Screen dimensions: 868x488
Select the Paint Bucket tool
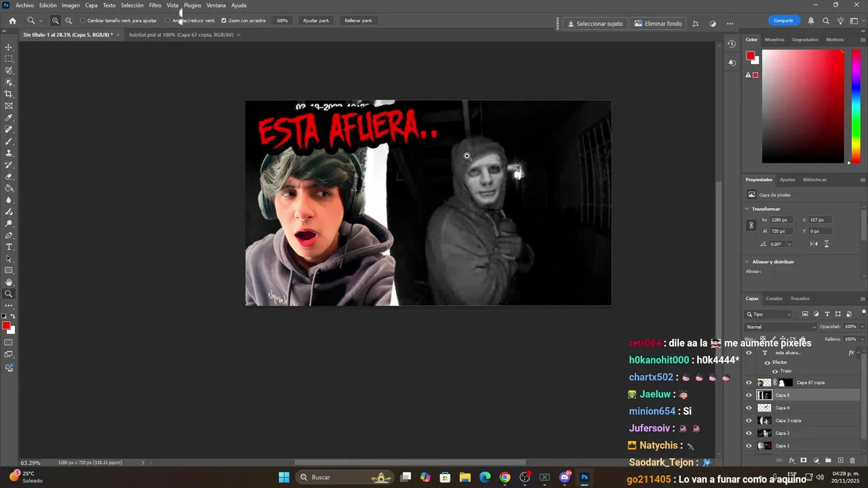tap(9, 188)
